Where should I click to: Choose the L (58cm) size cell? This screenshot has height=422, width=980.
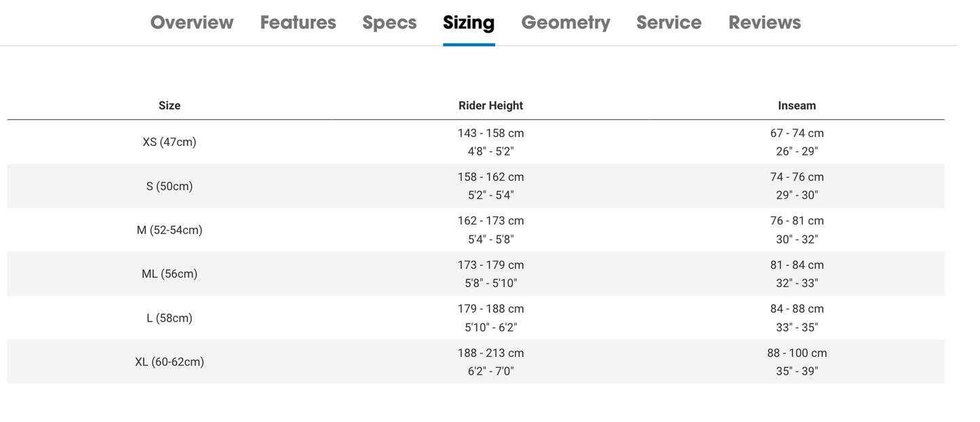(170, 318)
